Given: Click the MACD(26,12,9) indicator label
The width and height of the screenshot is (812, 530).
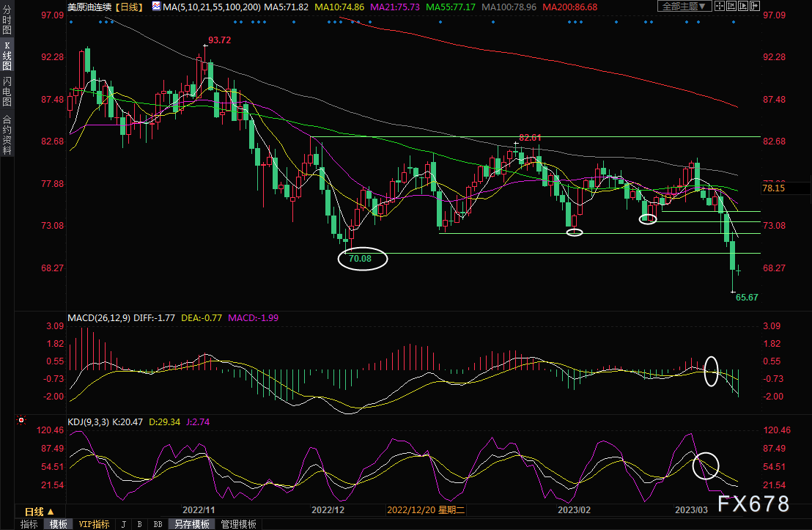Looking at the screenshot, I should [99, 317].
